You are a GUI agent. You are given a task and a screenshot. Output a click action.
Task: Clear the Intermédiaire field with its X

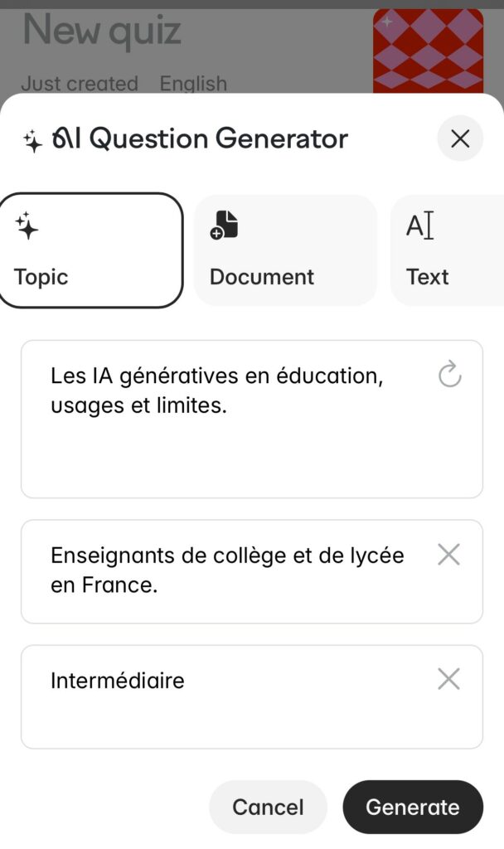coord(448,680)
